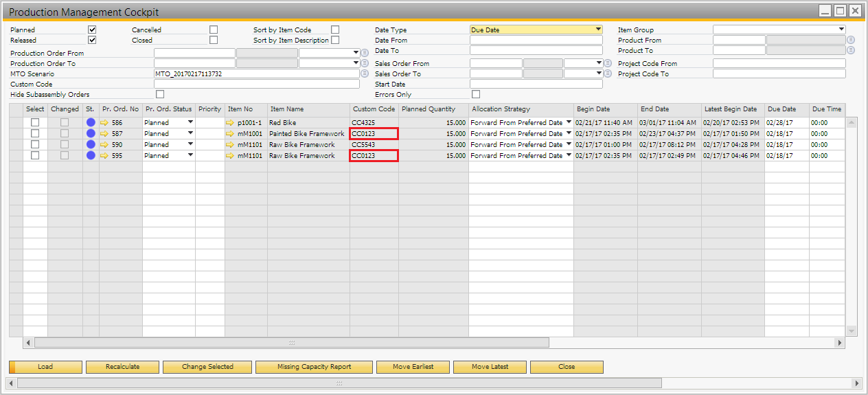Open order 595 via yellow arrow
Screen dimensions: 868x395
(104, 156)
